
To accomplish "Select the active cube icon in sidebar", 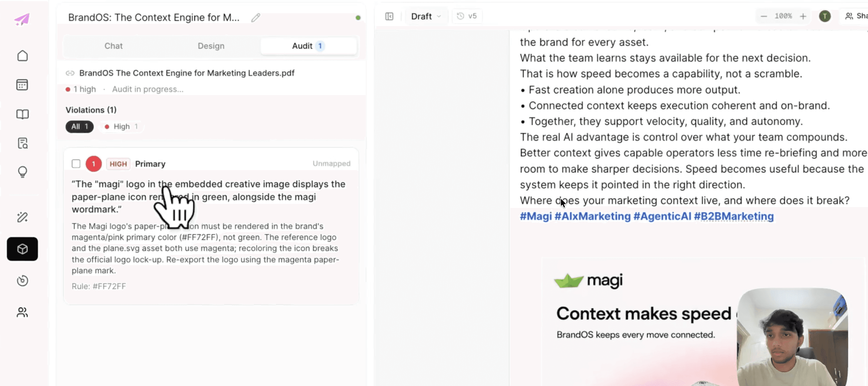I will click(22, 249).
